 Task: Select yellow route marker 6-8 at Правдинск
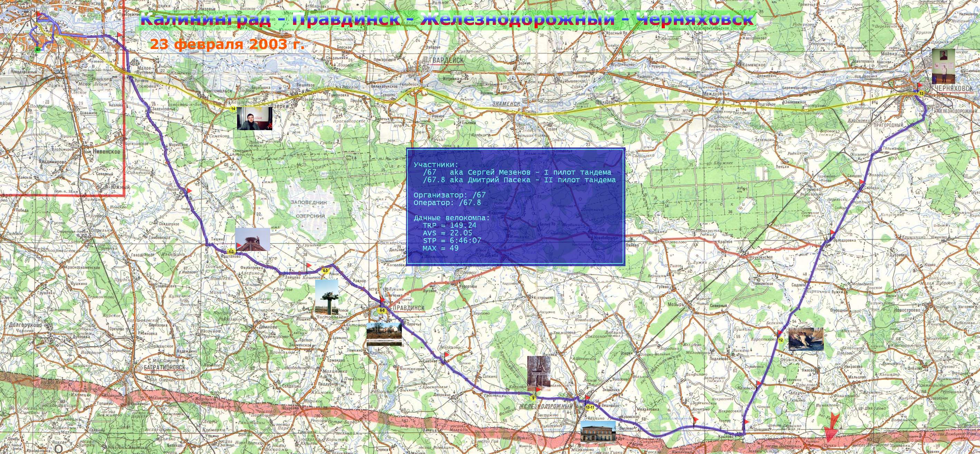[x=381, y=311]
